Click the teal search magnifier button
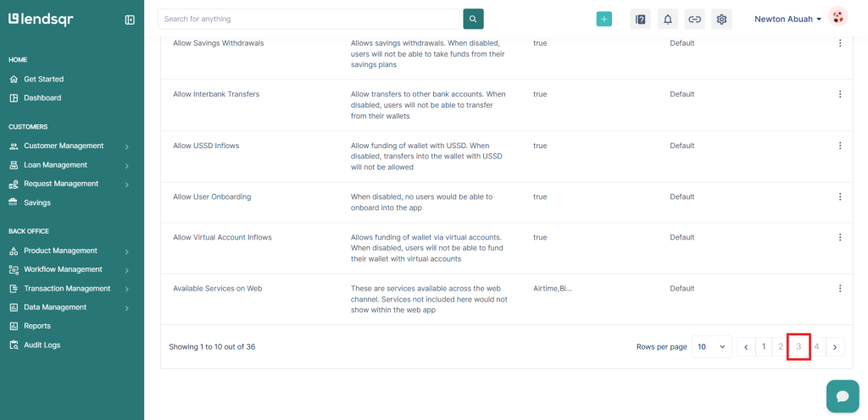 coord(473,19)
